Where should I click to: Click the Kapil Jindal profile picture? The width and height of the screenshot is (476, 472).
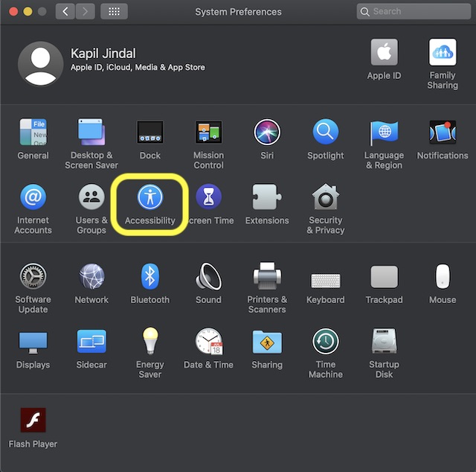pyautogui.click(x=40, y=63)
